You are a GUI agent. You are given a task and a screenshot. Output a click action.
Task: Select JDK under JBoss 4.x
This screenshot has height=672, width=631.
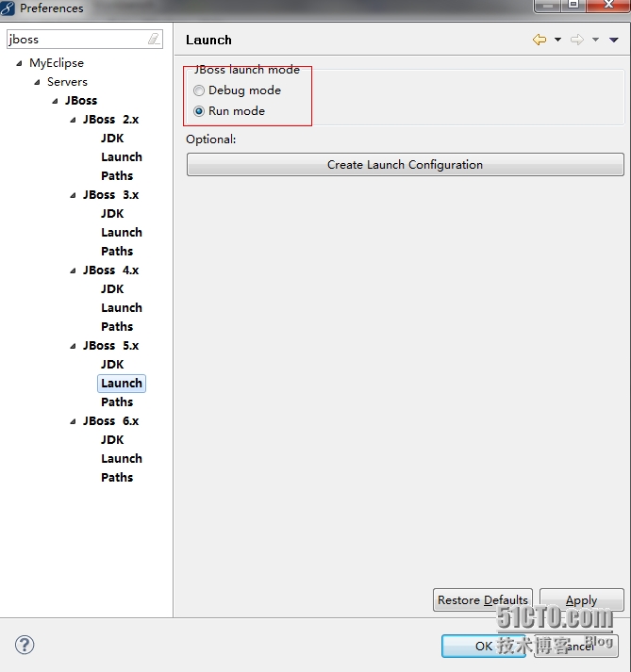[x=112, y=288]
